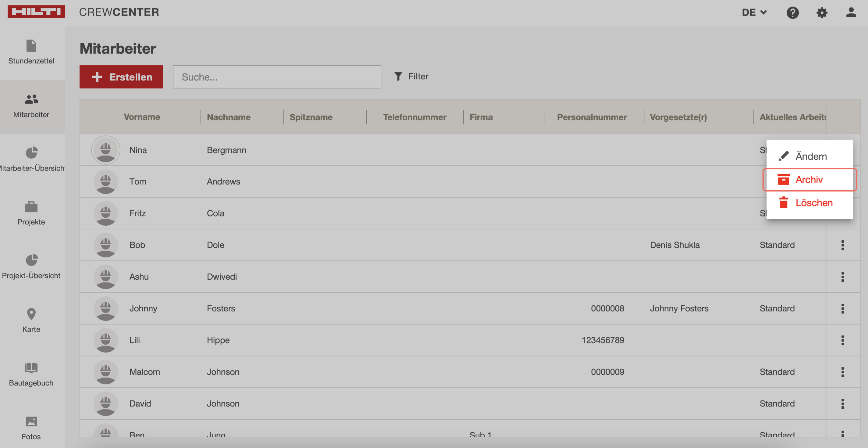Sort by Nachname column header
868x448 pixels.
(x=229, y=117)
